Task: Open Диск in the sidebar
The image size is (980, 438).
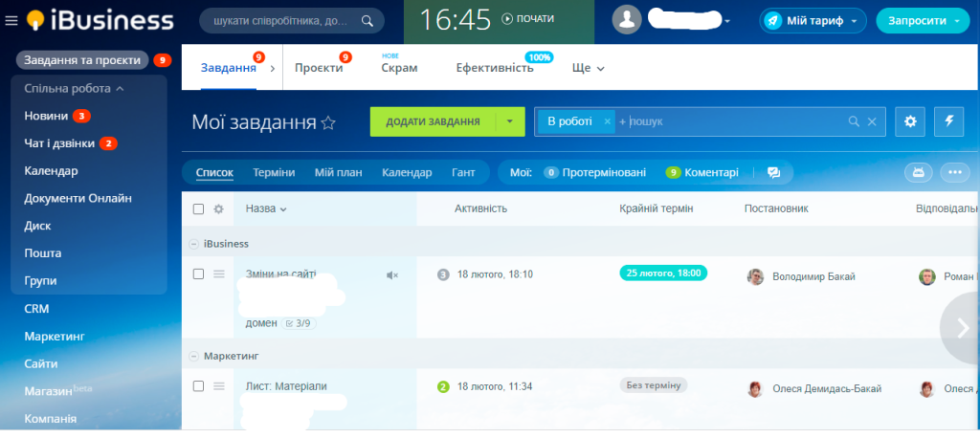Action: [x=37, y=226]
